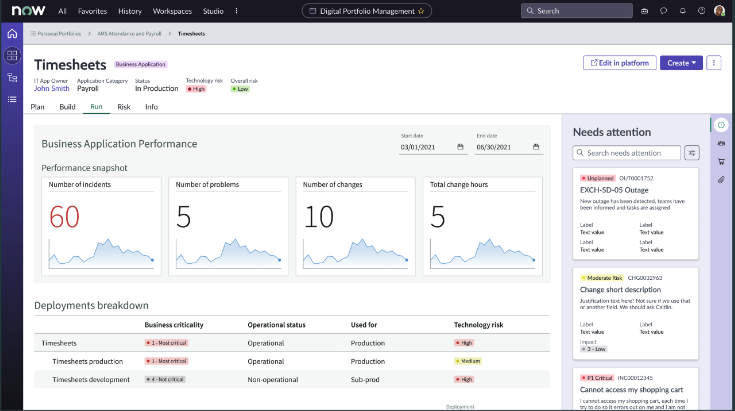Open the hierarchy tree icon in left sidebar
This screenshot has height=411, width=735.
click(x=12, y=77)
